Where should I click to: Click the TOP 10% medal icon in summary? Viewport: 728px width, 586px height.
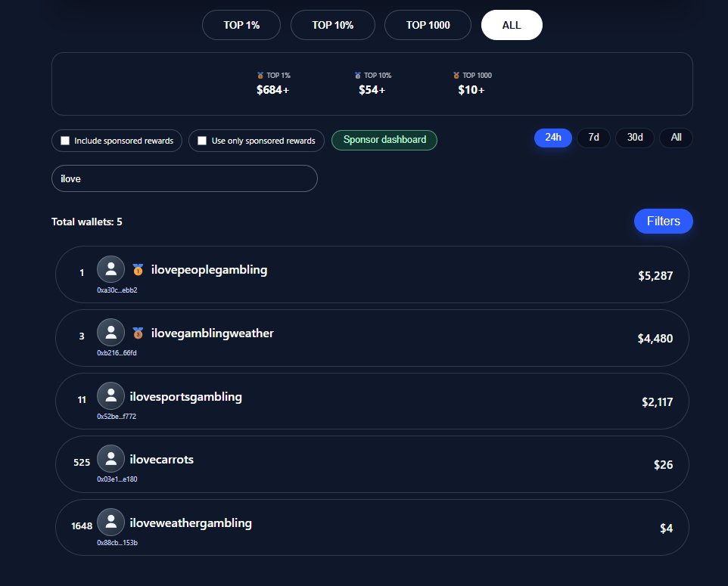pyautogui.click(x=357, y=75)
